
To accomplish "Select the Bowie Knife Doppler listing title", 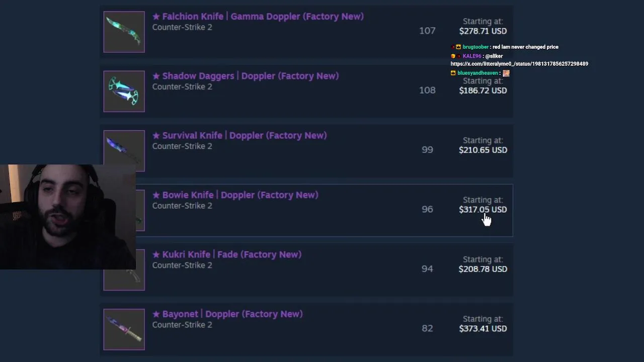I will pyautogui.click(x=240, y=195).
